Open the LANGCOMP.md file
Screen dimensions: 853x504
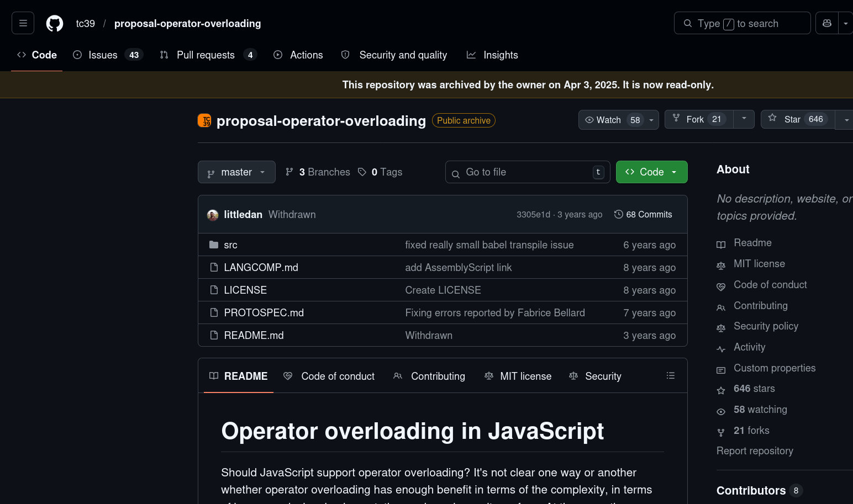(261, 267)
